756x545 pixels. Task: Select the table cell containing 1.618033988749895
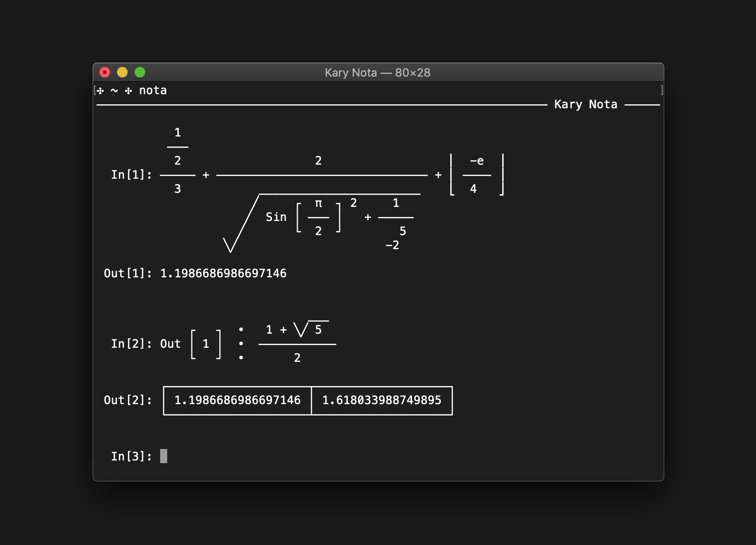pyautogui.click(x=382, y=400)
